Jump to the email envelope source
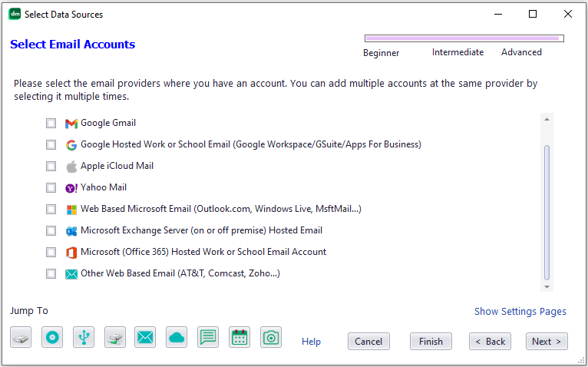The height and width of the screenshot is (367, 588). pyautogui.click(x=145, y=337)
